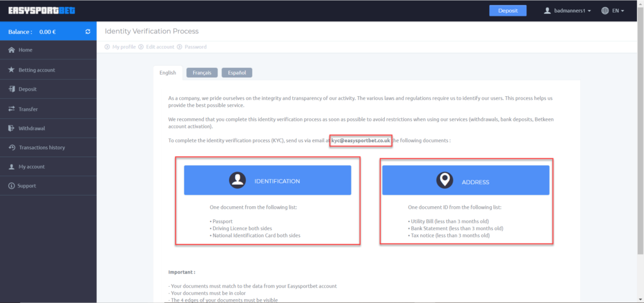The image size is (644, 303).
Task: Open Transfer in the sidebar
Action: [x=48, y=109]
